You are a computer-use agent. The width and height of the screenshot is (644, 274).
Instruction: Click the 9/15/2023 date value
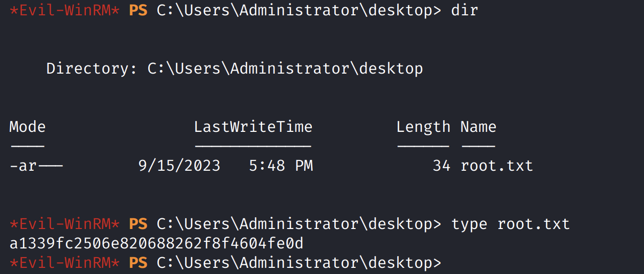pos(179,166)
